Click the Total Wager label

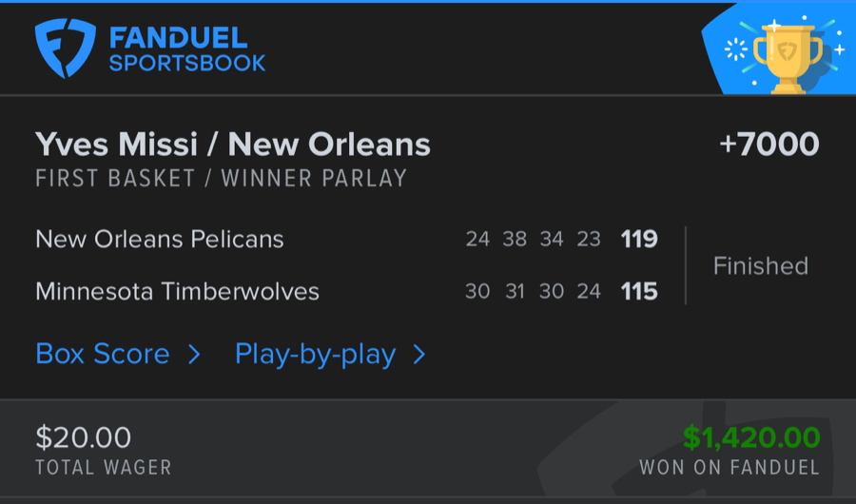click(104, 468)
